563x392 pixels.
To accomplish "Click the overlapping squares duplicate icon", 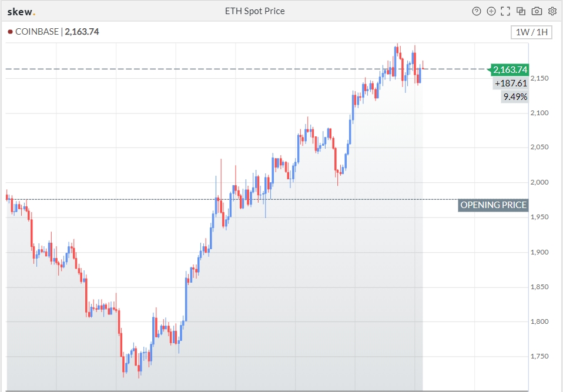I will click(521, 11).
